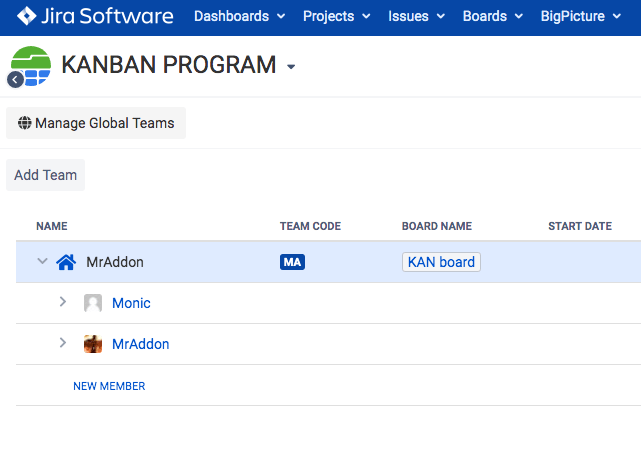The image size is (641, 461).
Task: Open the Issues menu
Action: click(416, 16)
